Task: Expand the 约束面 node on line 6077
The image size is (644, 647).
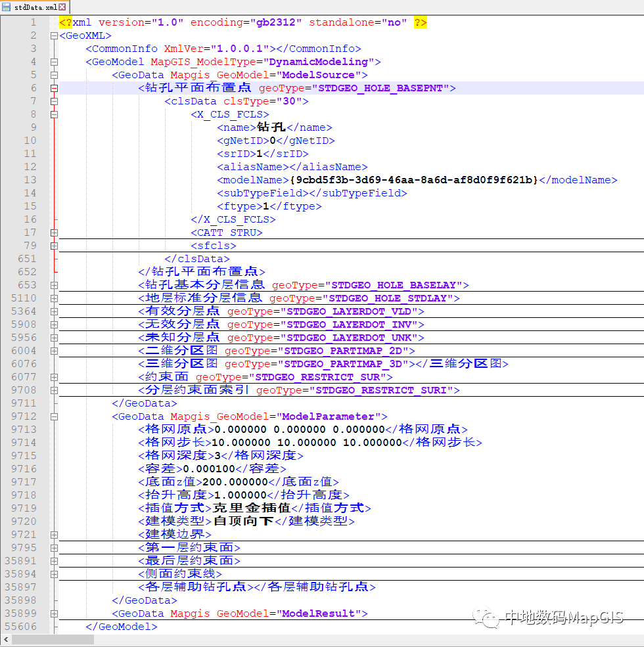Action: (54, 377)
